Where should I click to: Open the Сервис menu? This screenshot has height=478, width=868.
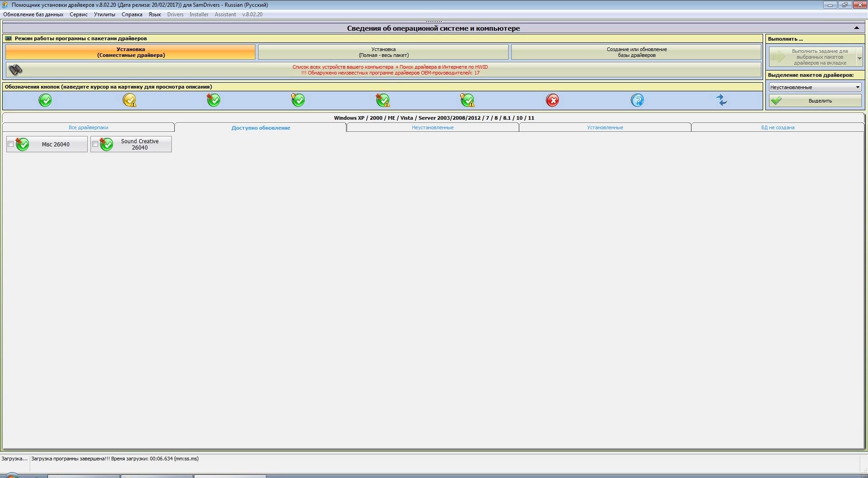pos(79,14)
